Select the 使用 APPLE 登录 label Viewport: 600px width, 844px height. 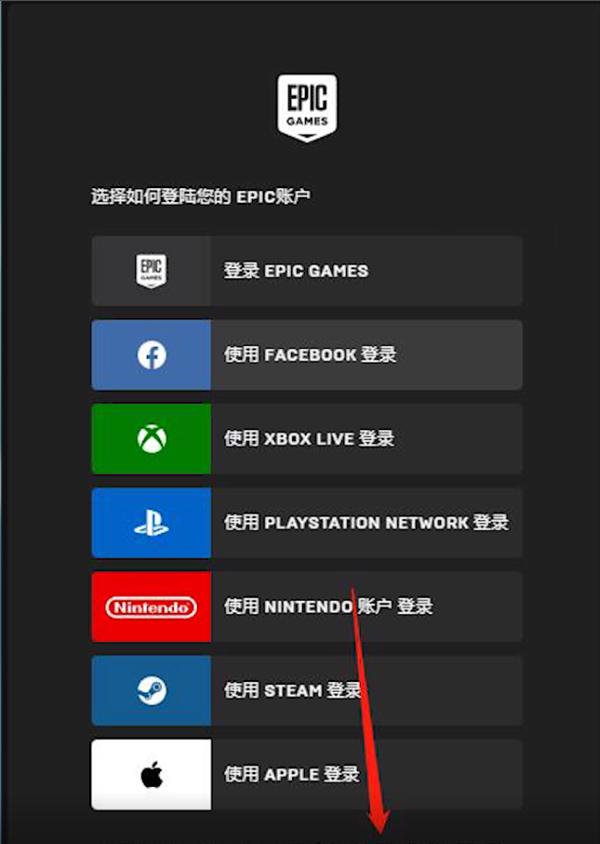click(292, 775)
